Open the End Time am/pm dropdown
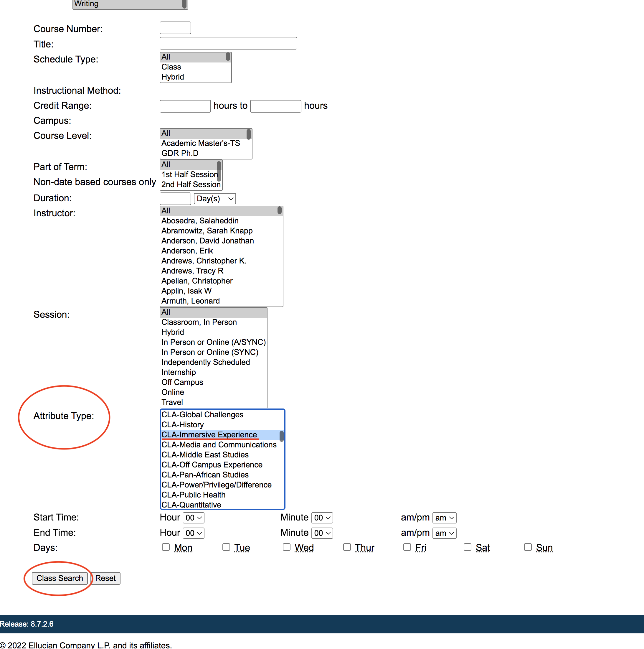Image resolution: width=644 pixels, height=649 pixels. (444, 533)
